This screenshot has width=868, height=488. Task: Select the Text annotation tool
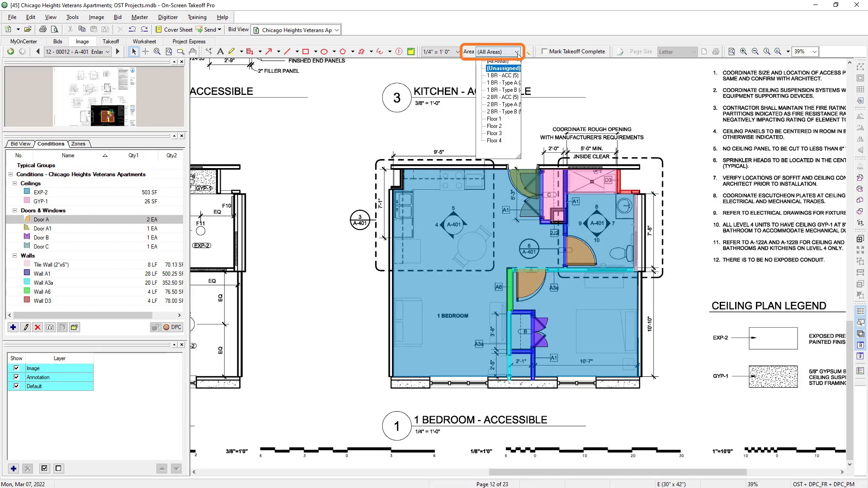(220, 52)
